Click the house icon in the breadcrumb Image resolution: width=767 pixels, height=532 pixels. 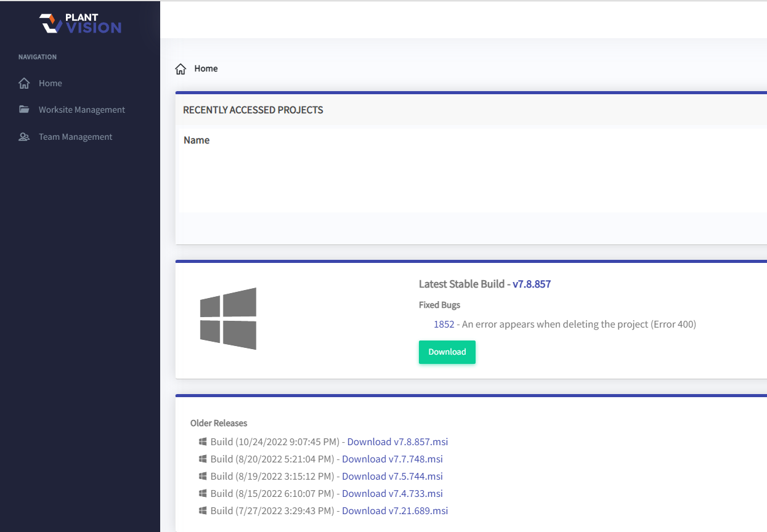[180, 68]
